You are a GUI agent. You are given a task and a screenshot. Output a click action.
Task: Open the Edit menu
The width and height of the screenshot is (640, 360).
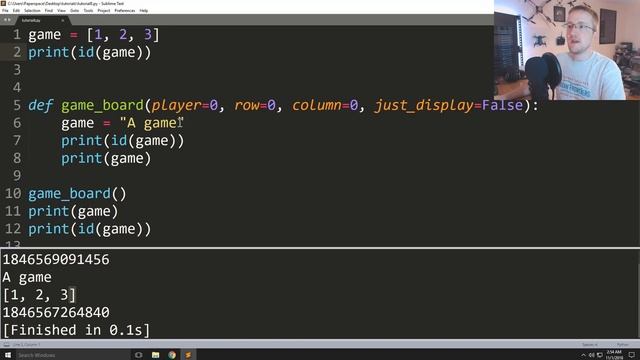[16, 11]
